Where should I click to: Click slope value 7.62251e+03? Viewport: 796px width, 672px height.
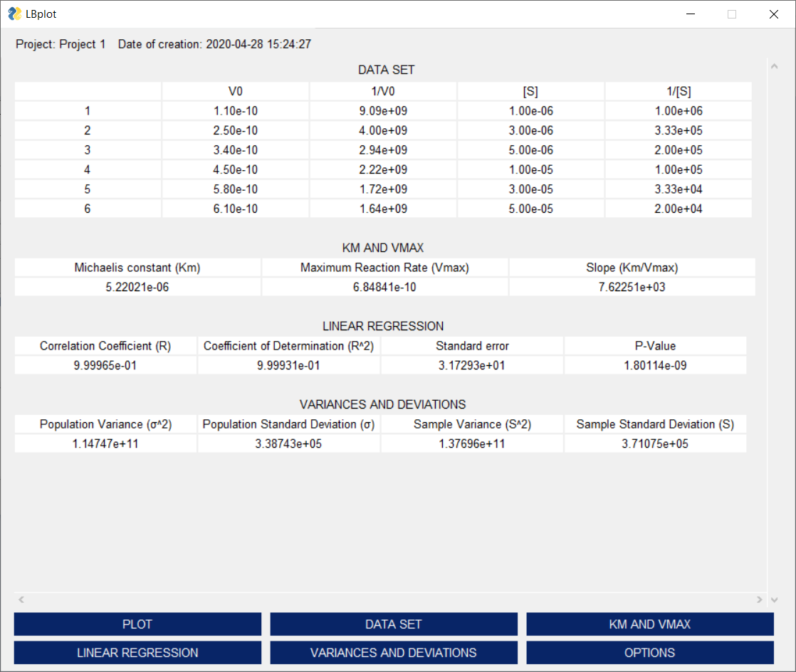pyautogui.click(x=632, y=288)
